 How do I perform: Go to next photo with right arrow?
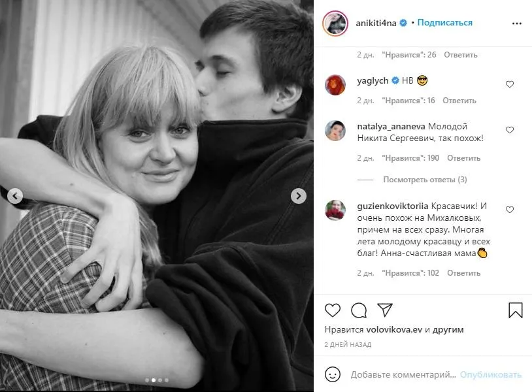tap(299, 195)
